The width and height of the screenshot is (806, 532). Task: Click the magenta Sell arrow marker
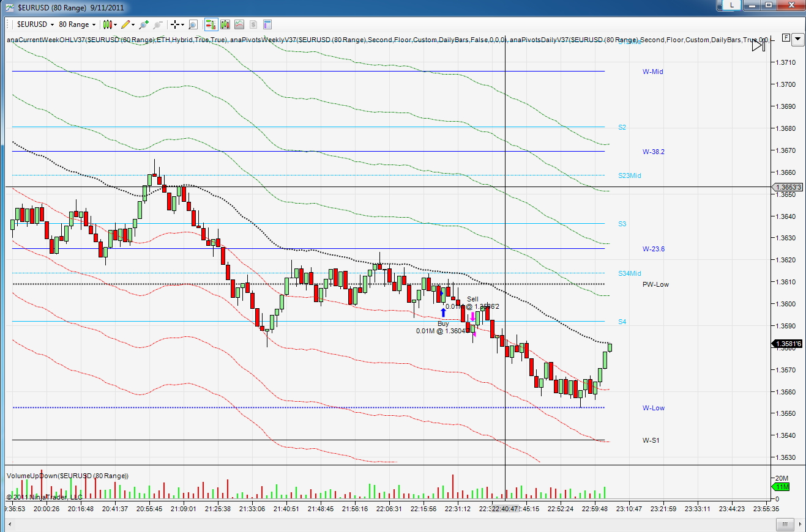pos(472,317)
